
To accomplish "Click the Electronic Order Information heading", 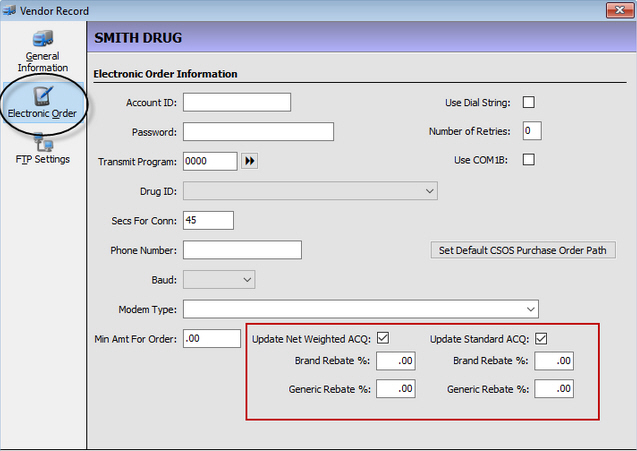I will pos(165,74).
